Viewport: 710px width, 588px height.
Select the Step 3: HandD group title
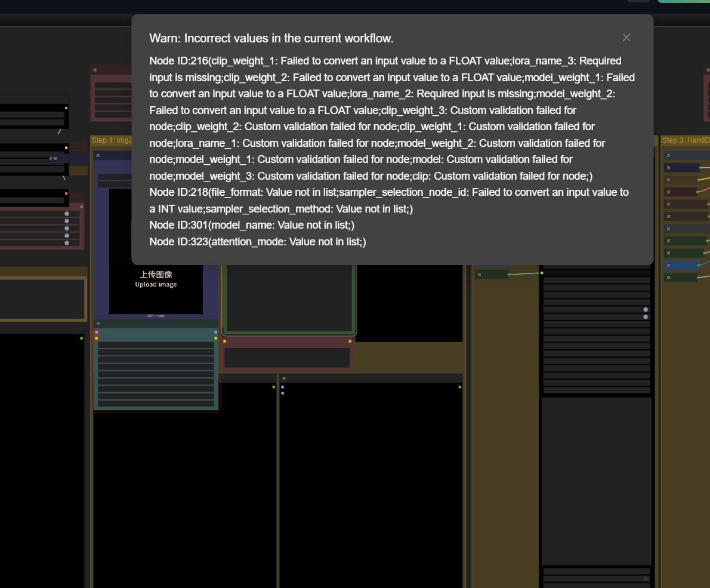(x=686, y=140)
